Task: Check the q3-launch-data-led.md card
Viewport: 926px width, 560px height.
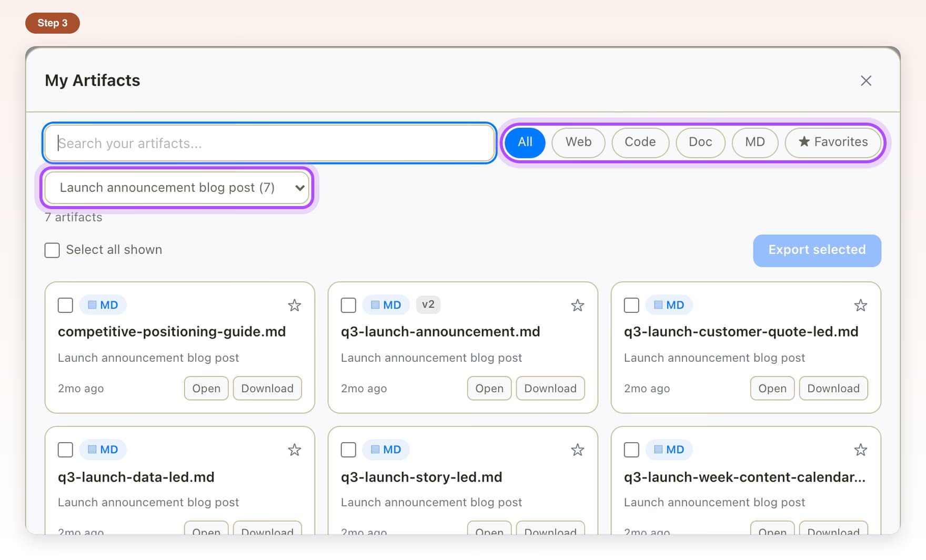Action: pos(65,450)
